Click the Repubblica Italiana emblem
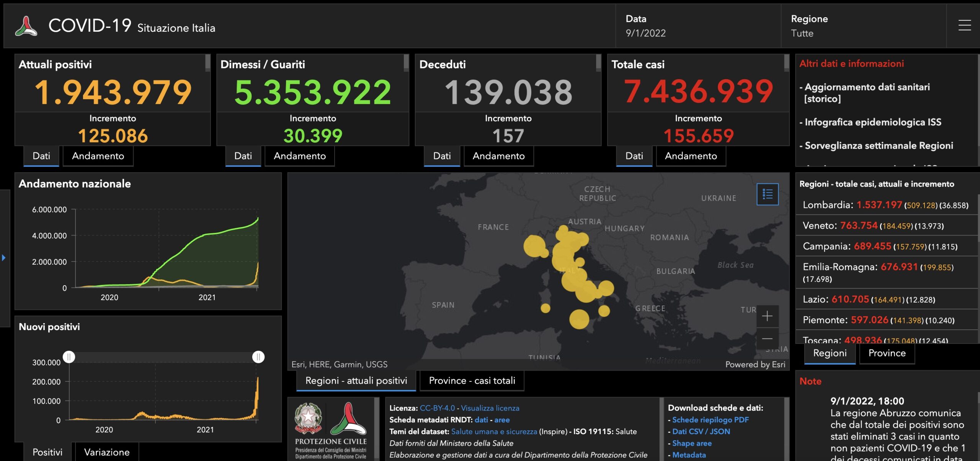980x461 pixels. pos(308,418)
